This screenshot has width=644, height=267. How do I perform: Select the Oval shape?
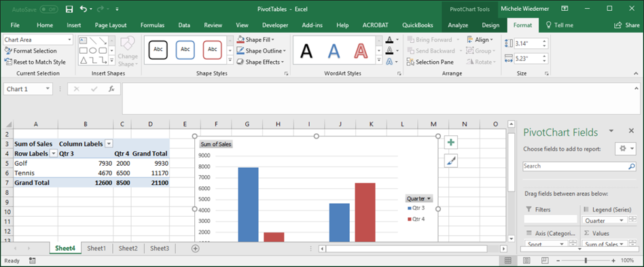(x=93, y=50)
